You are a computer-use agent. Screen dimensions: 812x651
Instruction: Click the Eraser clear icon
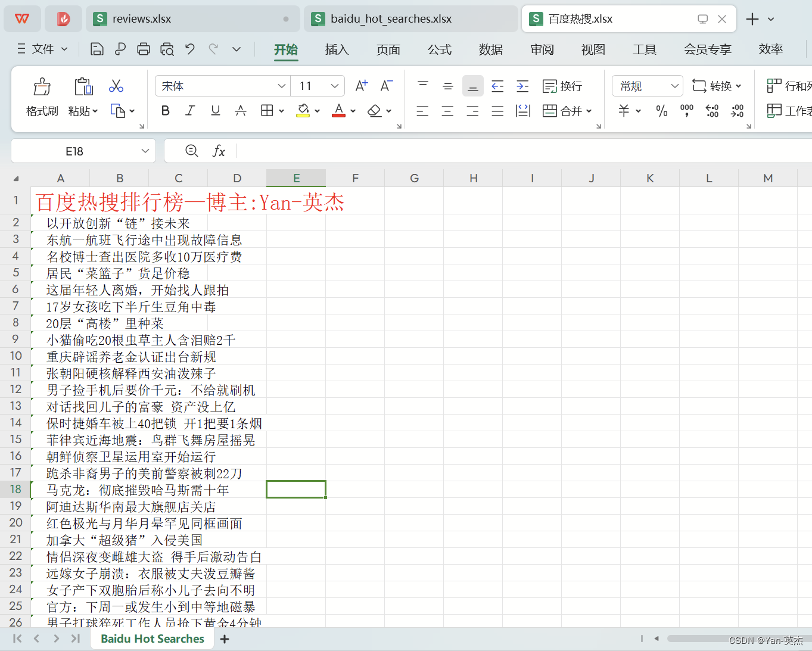coord(375,111)
